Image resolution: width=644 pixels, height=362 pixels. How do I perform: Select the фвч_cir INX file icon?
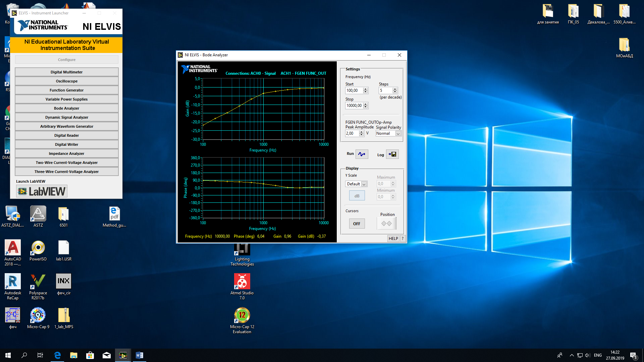point(64,284)
